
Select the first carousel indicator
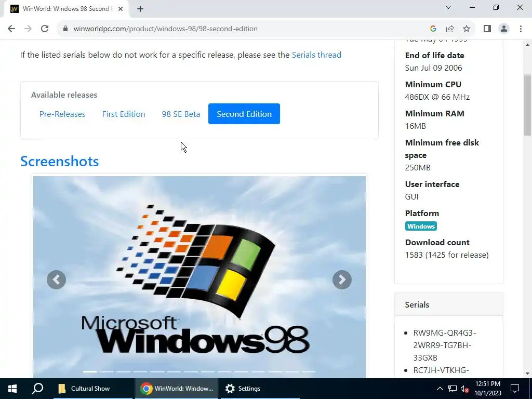point(89,372)
